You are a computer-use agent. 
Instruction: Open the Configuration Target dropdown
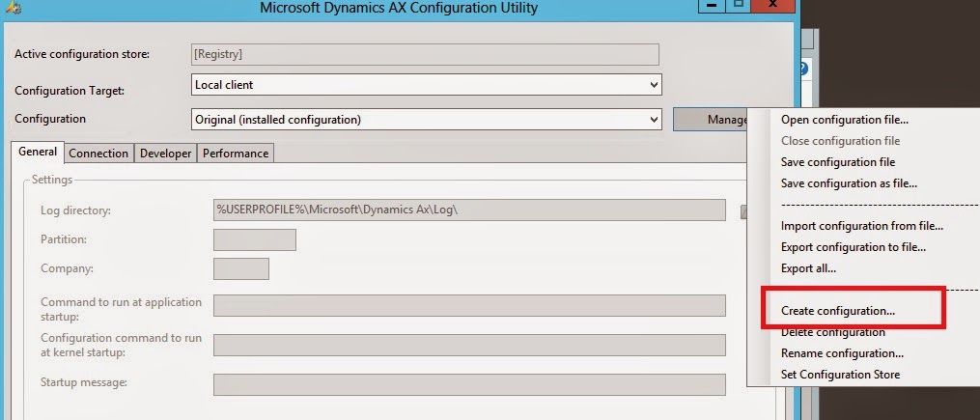[x=426, y=84]
